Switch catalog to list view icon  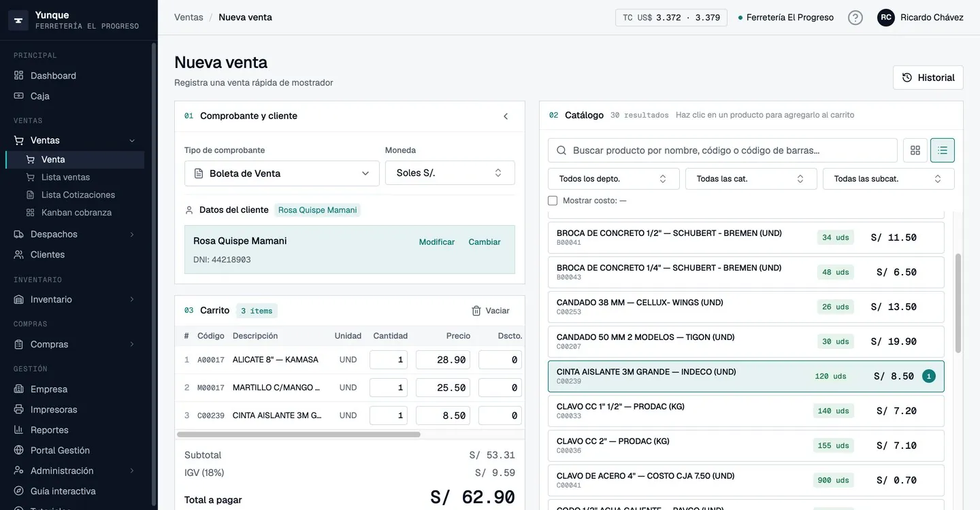[943, 150]
